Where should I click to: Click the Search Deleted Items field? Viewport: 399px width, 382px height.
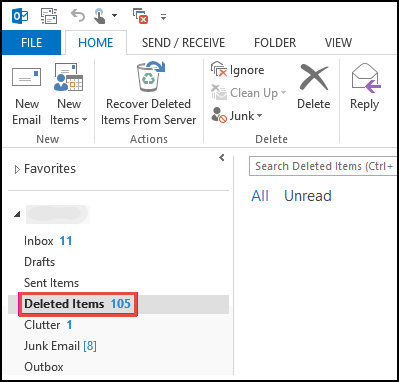323,166
